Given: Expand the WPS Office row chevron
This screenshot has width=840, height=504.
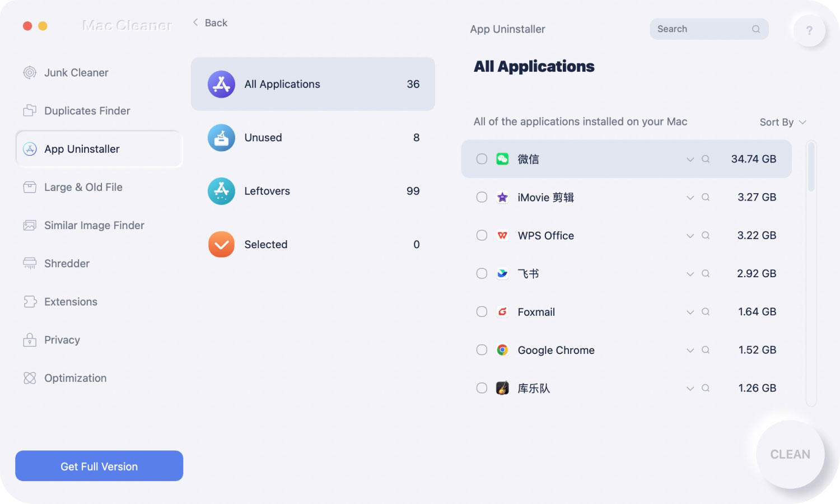Looking at the screenshot, I should pyautogui.click(x=690, y=236).
